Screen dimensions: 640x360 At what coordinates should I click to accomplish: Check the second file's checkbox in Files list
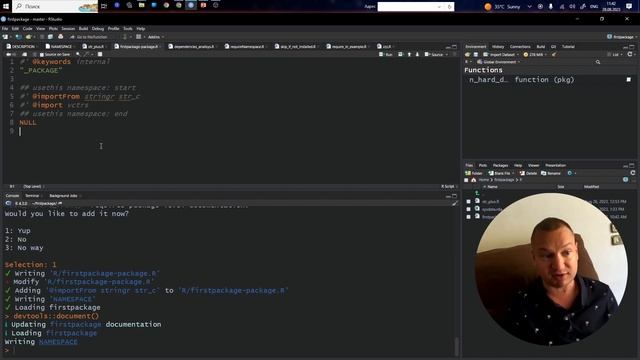coord(468,209)
